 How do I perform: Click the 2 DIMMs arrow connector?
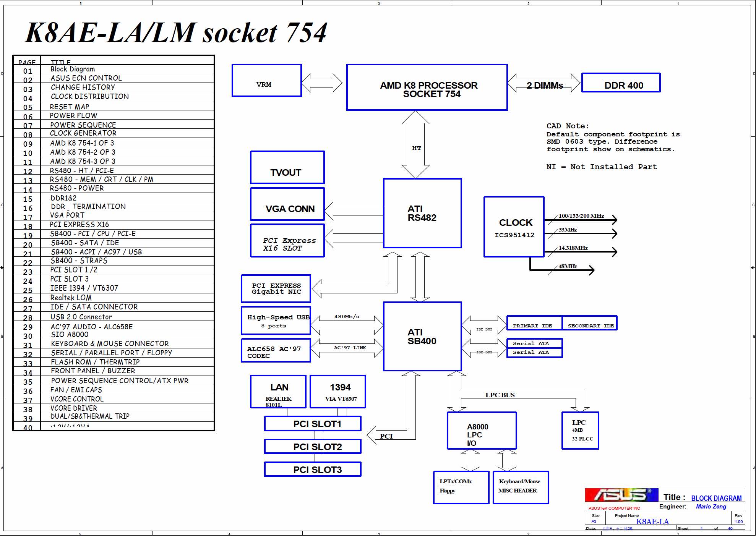point(544,83)
